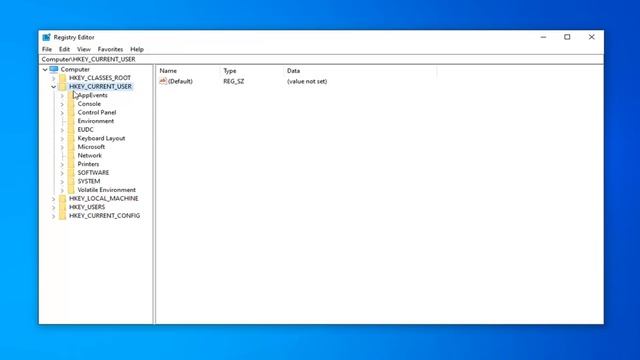This screenshot has width=640, height=360.
Task: Click the Console folder icon
Action: (x=71, y=104)
